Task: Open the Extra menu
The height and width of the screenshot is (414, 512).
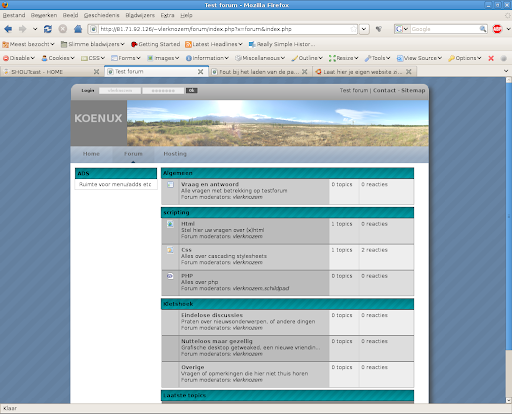Action: pos(167,15)
